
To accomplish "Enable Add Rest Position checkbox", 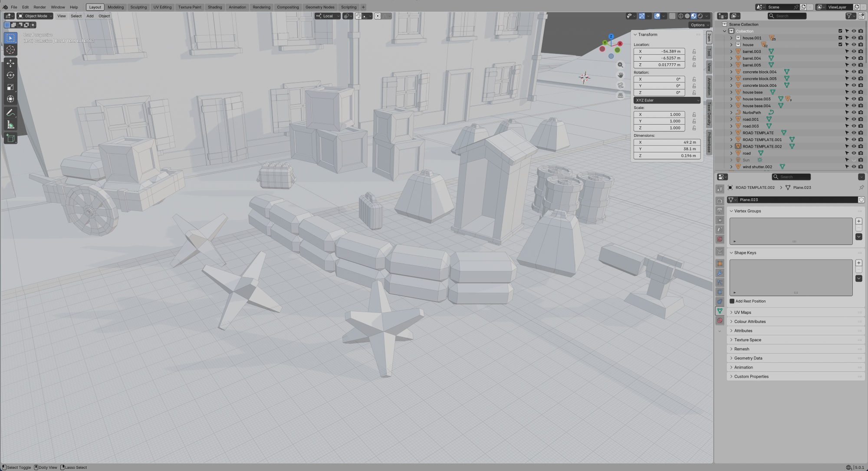I will (732, 301).
